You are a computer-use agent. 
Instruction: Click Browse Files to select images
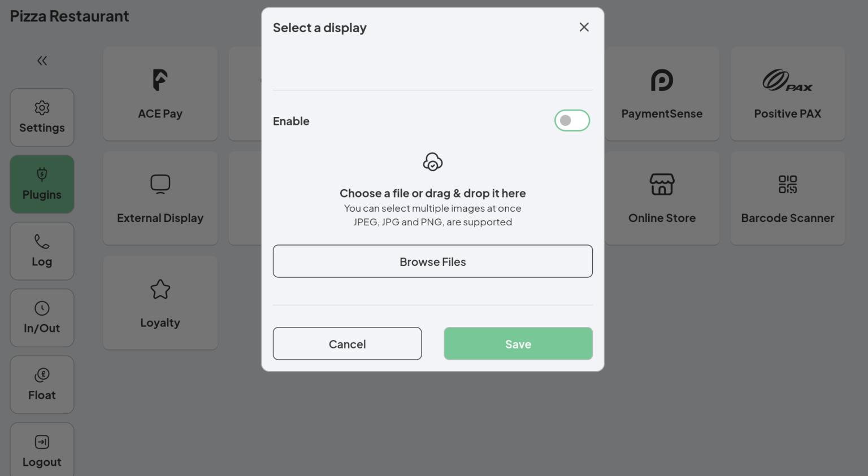[x=432, y=261]
